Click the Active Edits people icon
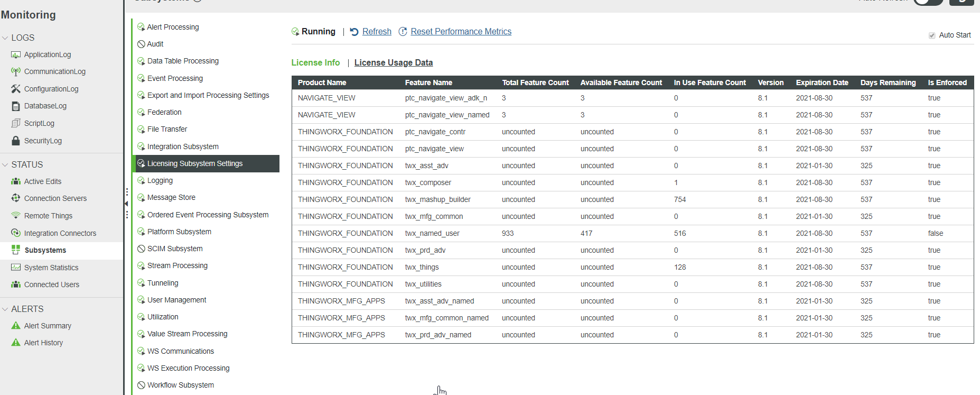 [16, 181]
